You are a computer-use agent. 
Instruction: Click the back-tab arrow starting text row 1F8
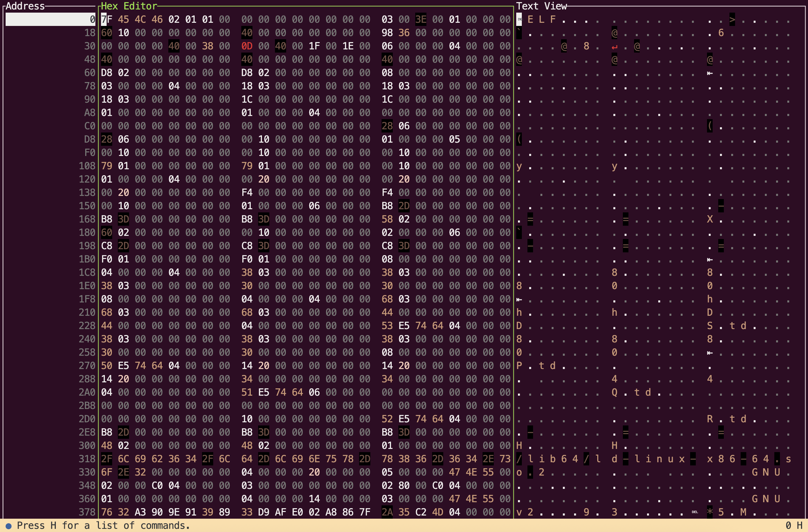point(519,300)
